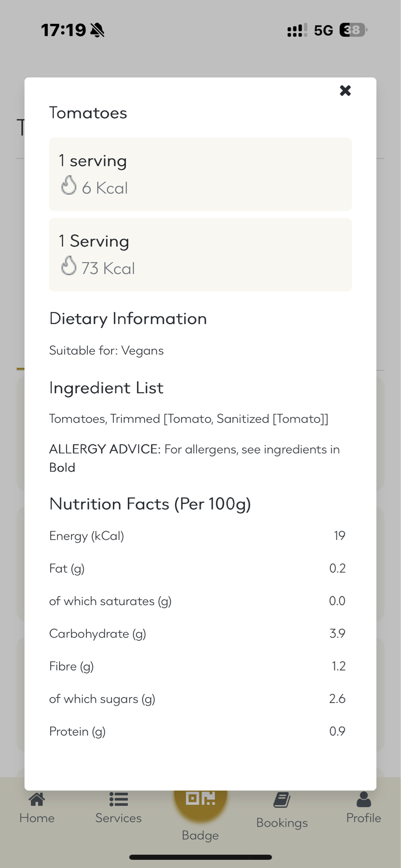
Task: Tap the Profile person icon
Action: click(364, 799)
